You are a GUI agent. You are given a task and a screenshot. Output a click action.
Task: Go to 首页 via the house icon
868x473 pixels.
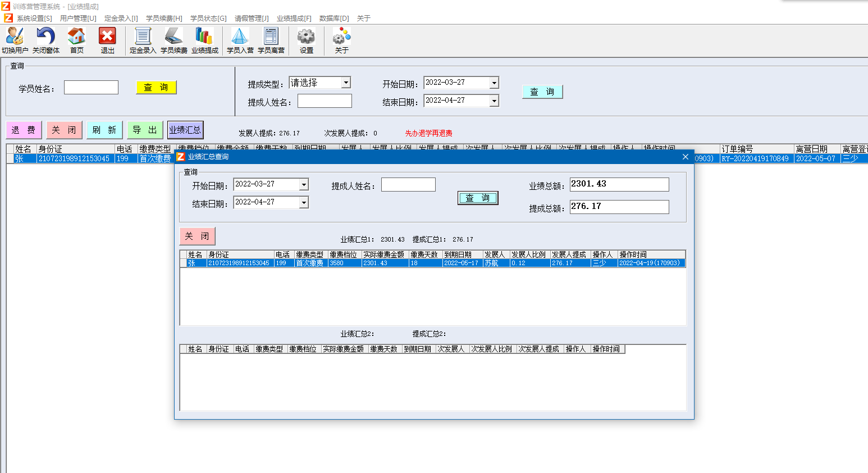77,40
